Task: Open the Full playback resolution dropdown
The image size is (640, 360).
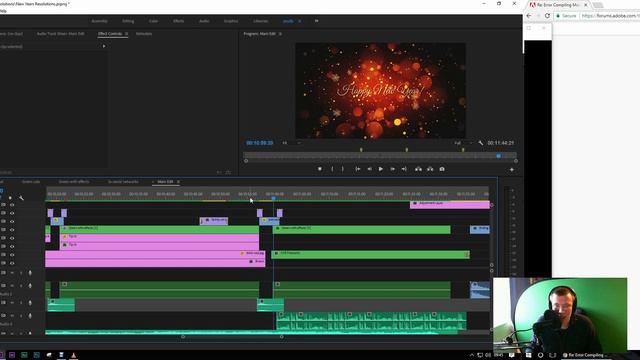Action: tap(463, 143)
